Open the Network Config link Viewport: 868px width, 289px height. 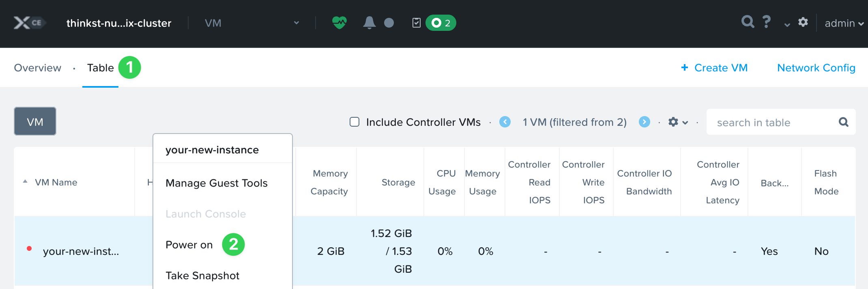(x=816, y=68)
